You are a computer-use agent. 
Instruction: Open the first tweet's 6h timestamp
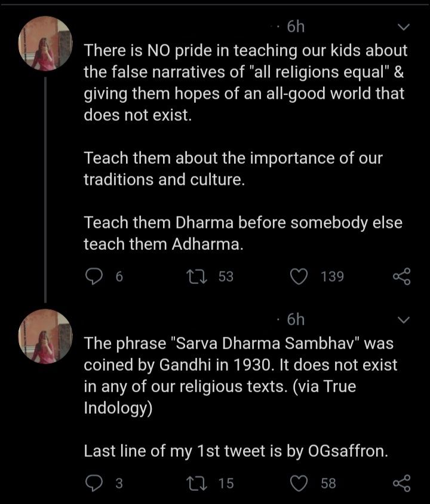click(x=295, y=27)
